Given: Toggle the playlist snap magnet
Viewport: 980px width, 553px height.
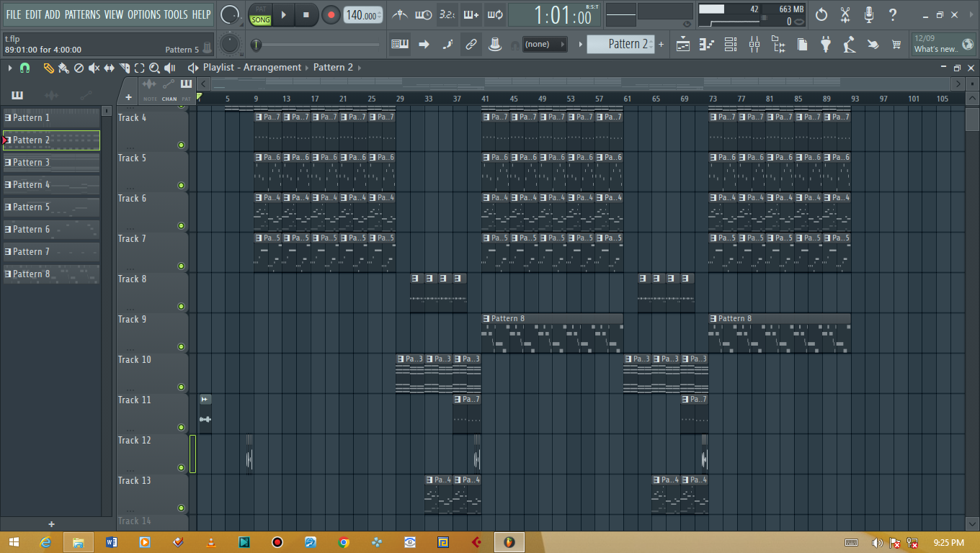Looking at the screenshot, I should click(24, 68).
